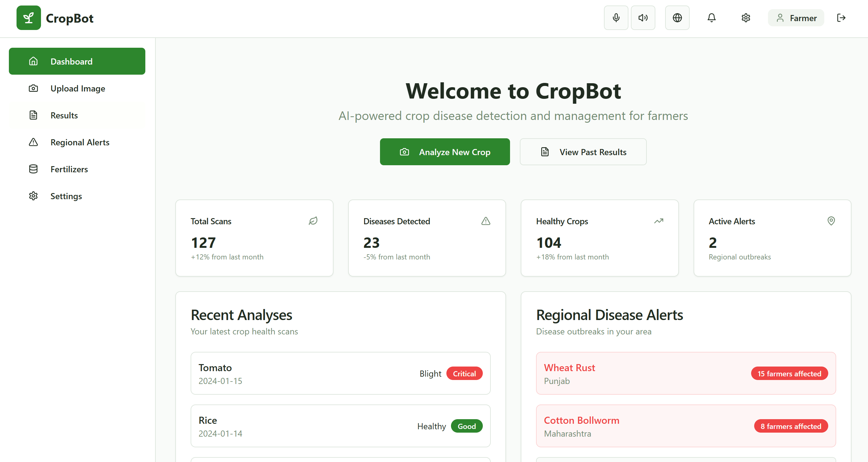Click the leaf icon on Total Scans card
This screenshot has width=868, height=462.
[313, 221]
